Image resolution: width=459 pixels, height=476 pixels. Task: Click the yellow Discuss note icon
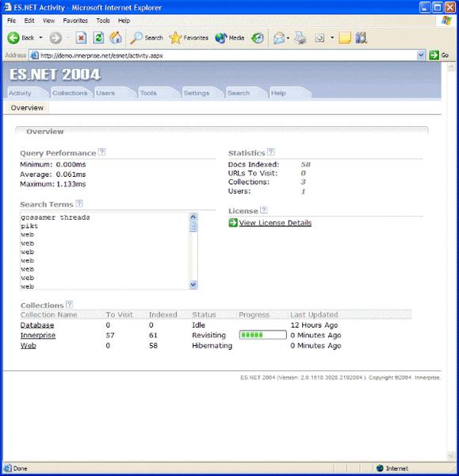click(345, 38)
